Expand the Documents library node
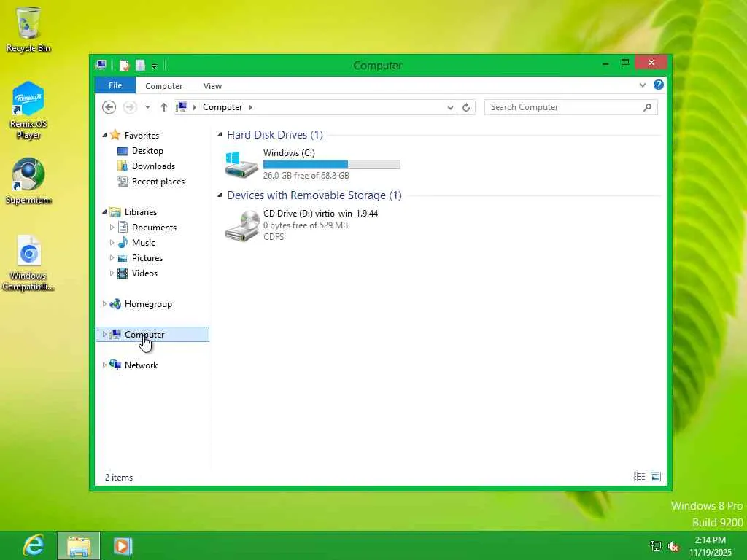Viewport: 747px width, 560px height. coord(112,227)
